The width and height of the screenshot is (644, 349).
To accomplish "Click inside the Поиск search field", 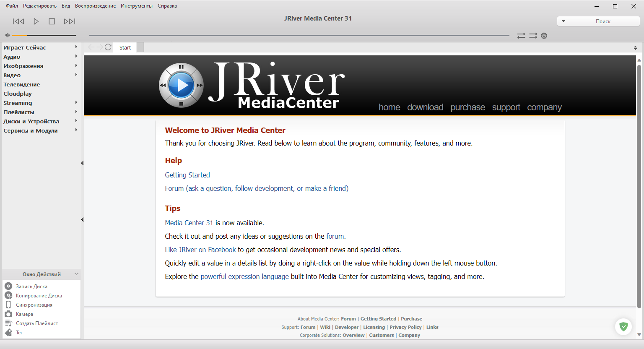I will pyautogui.click(x=604, y=21).
